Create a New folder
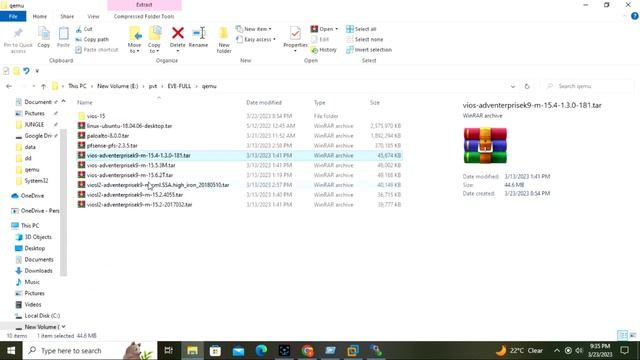Image resolution: width=640 pixels, height=360 pixels. pyautogui.click(x=224, y=40)
